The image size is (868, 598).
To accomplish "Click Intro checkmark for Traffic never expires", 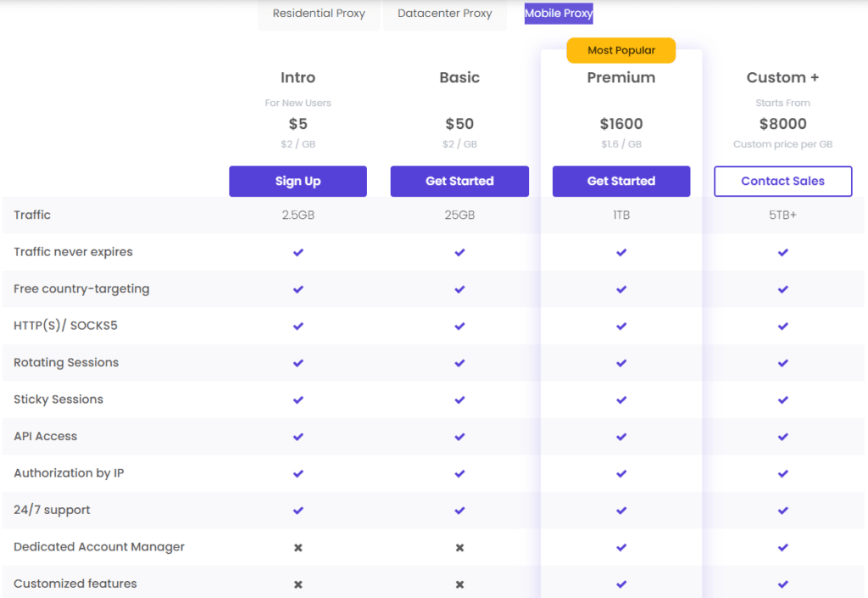I will [x=298, y=253].
